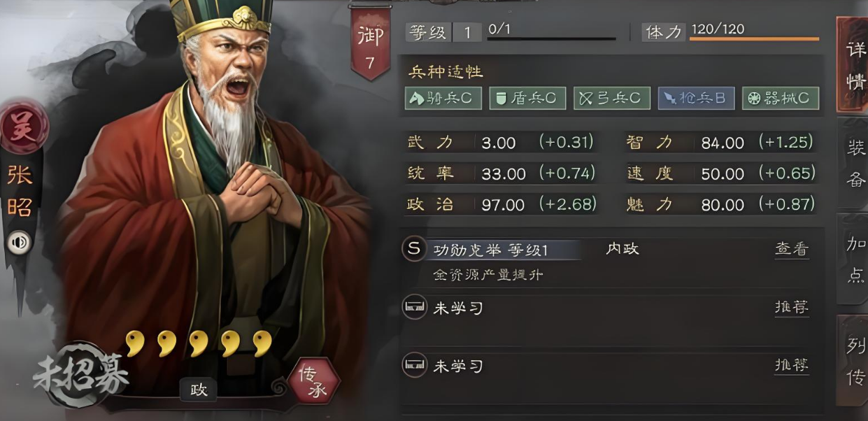
Task: Switch to the 装备 equipment tab
Action: pos(853,162)
